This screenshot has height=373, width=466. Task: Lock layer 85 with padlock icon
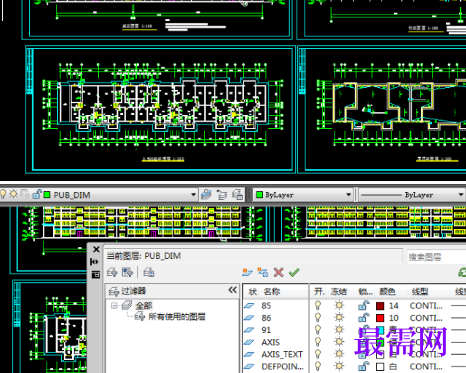point(363,305)
